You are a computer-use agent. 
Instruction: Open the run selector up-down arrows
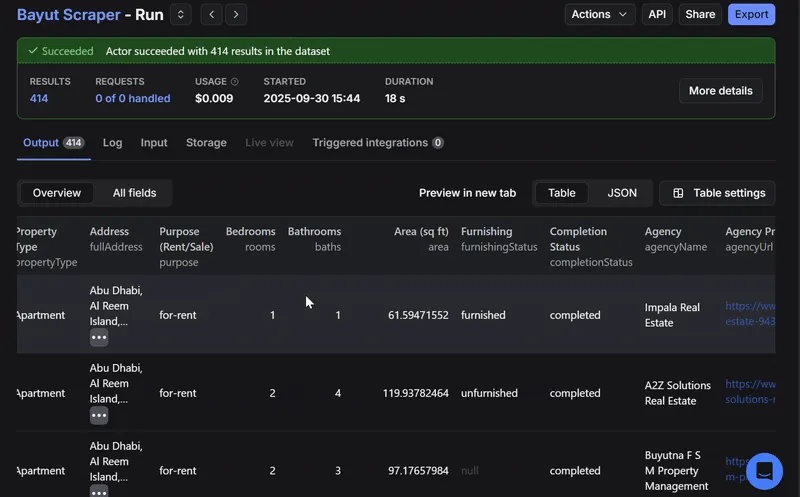pos(180,14)
